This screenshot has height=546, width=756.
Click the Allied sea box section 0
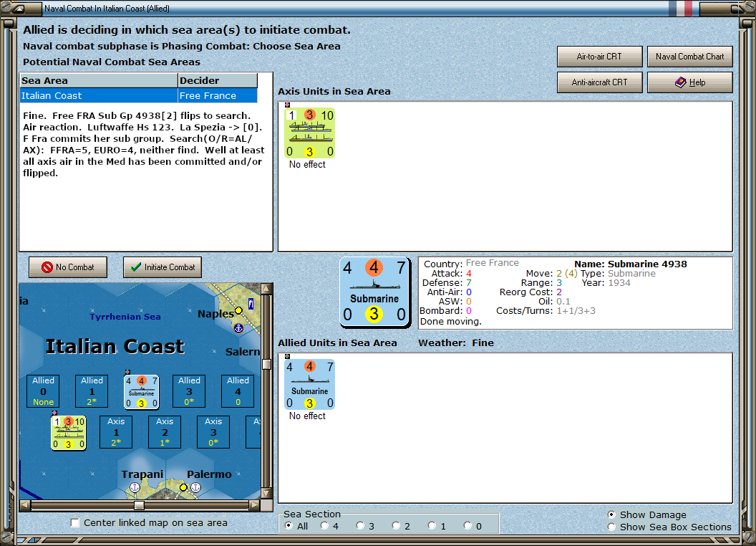44,391
